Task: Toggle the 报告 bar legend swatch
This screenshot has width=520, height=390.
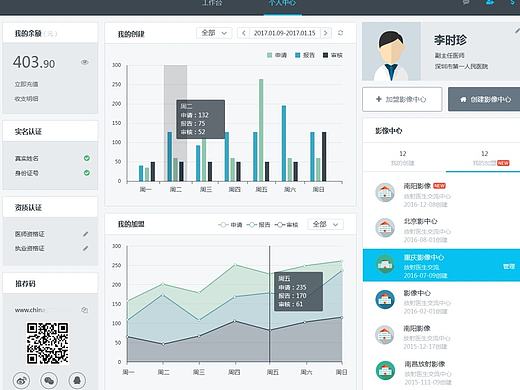Action: pos(298,55)
